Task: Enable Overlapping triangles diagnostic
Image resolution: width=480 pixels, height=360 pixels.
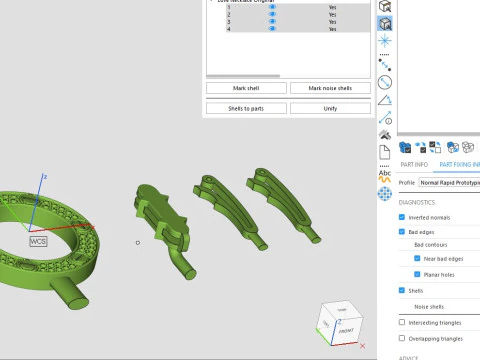Action: [402, 338]
